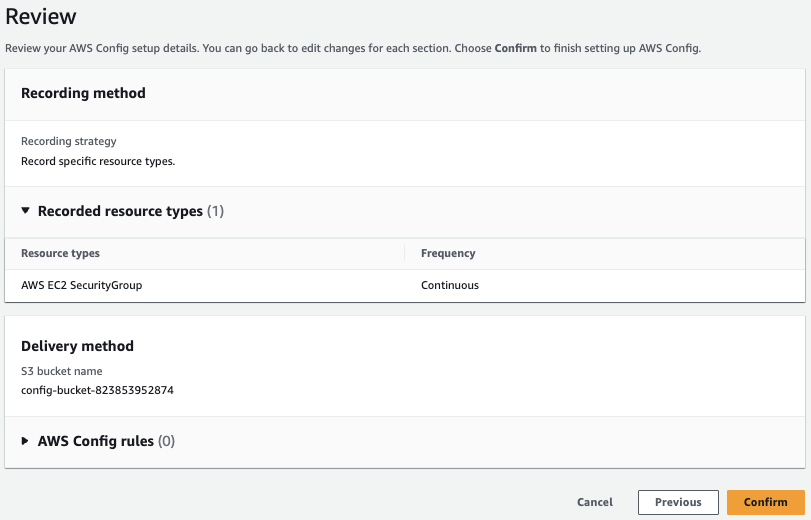Image resolution: width=811 pixels, height=520 pixels.
Task: Go back with the Previous button
Action: click(677, 502)
